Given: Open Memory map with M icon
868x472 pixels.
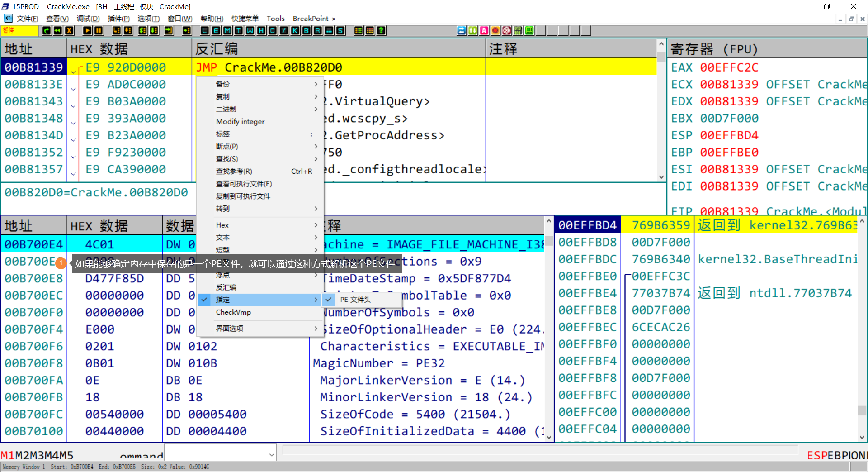Looking at the screenshot, I should (x=227, y=30).
